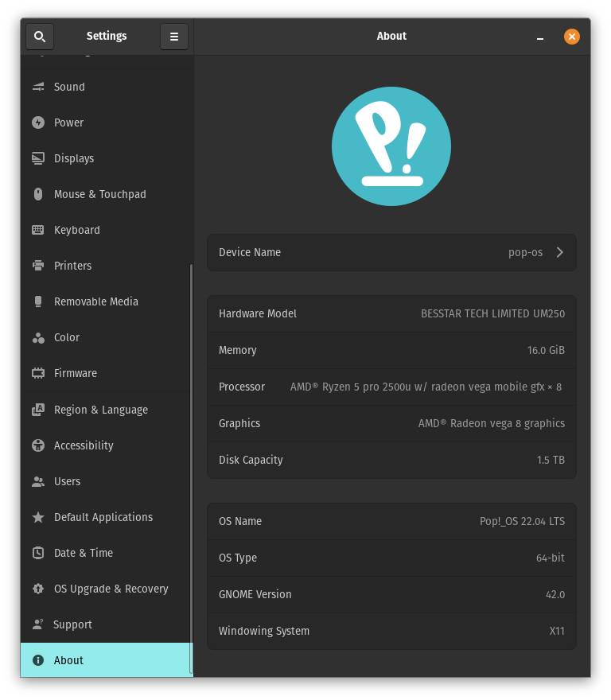Open Accessibility settings
This screenshot has height=700, width=611.
(105, 445)
